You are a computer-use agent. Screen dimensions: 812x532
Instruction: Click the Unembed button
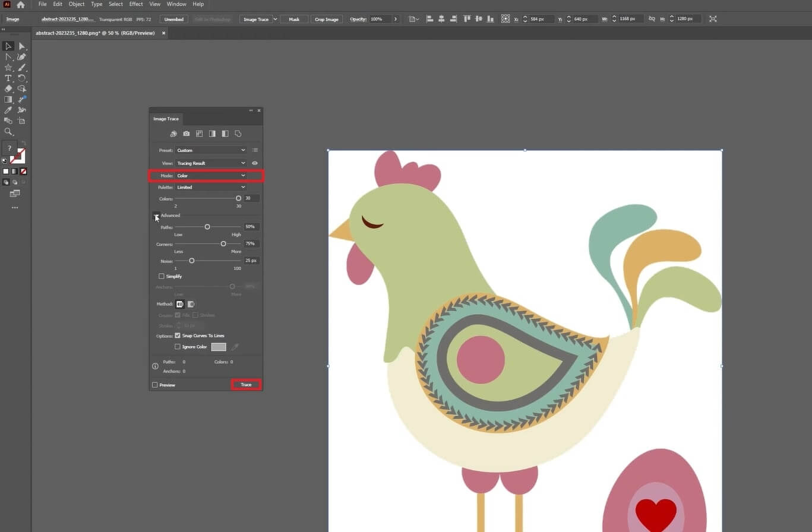173,19
